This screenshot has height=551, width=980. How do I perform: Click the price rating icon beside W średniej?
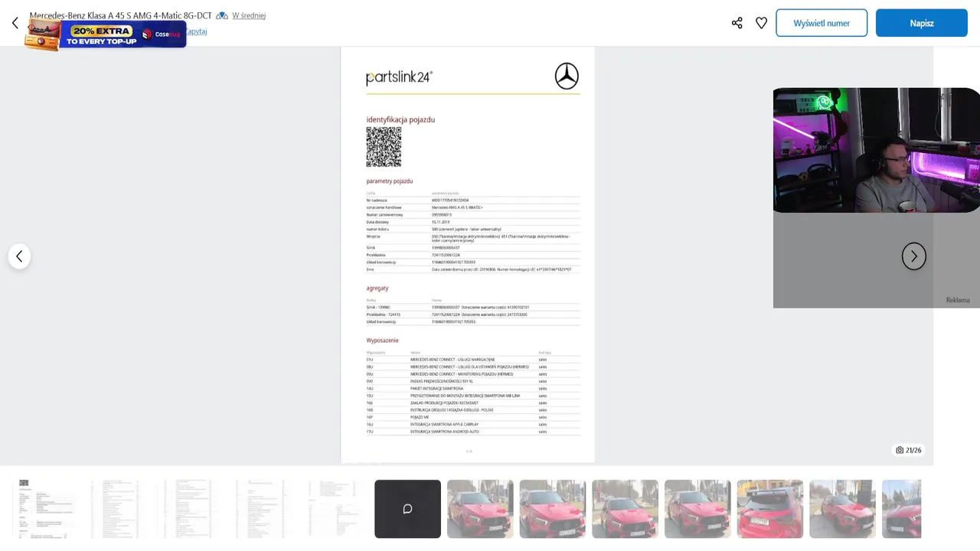tap(222, 15)
